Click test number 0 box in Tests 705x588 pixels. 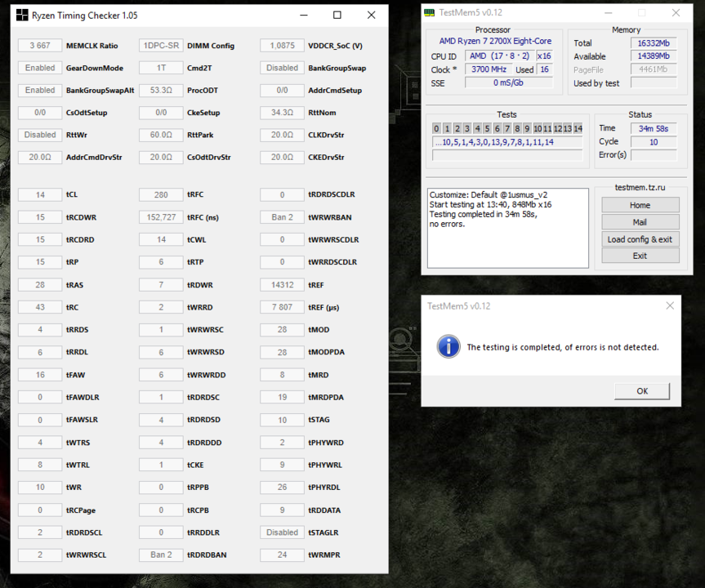coord(436,128)
